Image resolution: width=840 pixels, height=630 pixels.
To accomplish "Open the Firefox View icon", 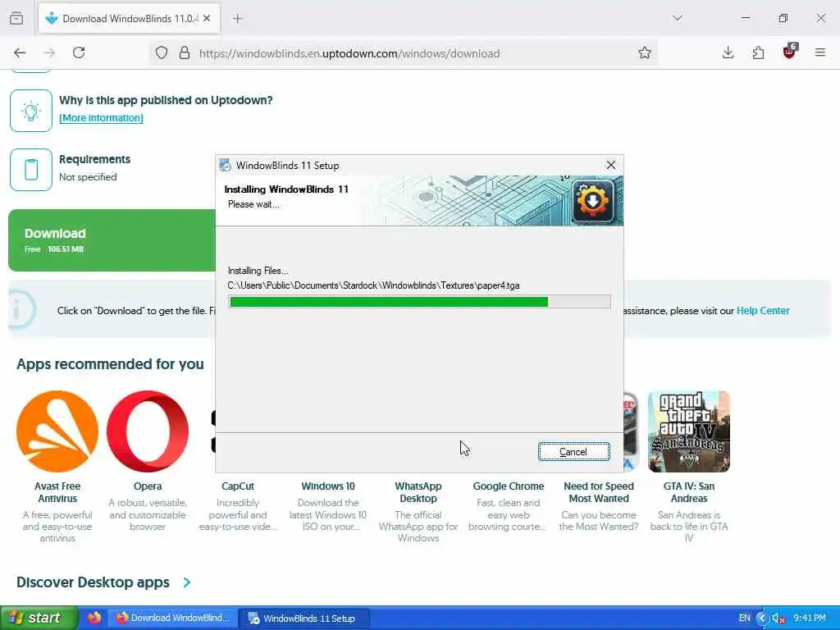I will click(16, 18).
